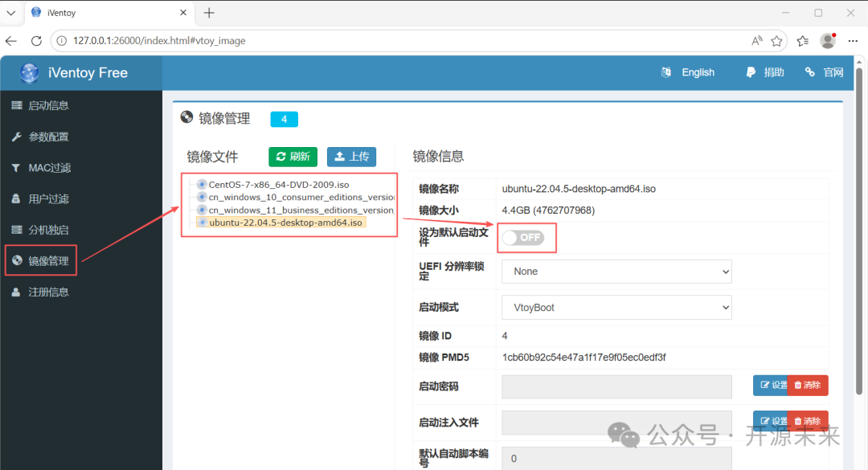Screen dimensions: 868x470
Task: Open the 捐助 donate link
Action: [765, 72]
